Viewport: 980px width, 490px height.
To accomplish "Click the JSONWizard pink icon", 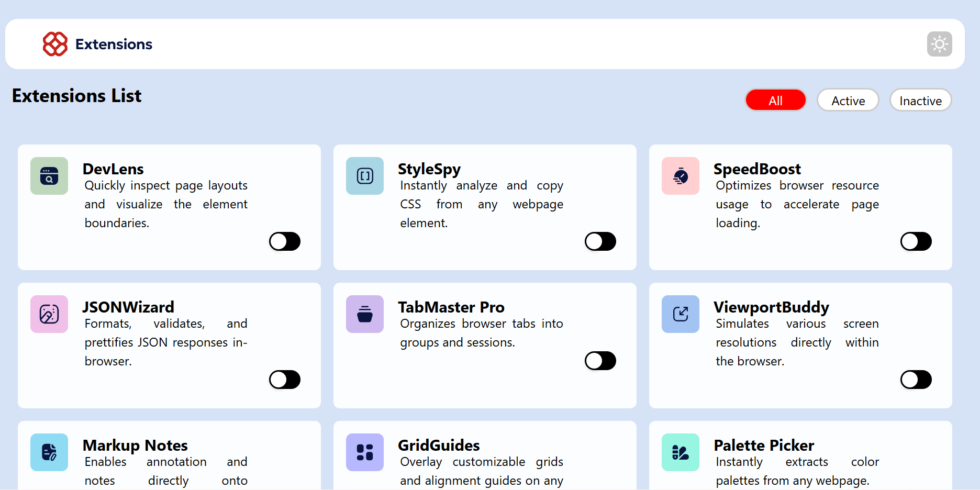I will coord(49,314).
